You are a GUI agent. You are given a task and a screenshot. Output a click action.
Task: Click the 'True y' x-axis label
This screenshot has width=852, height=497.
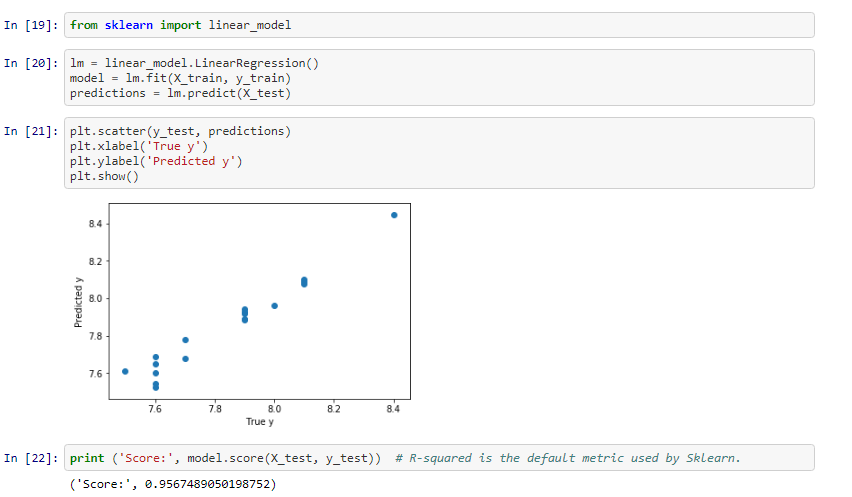click(x=260, y=421)
